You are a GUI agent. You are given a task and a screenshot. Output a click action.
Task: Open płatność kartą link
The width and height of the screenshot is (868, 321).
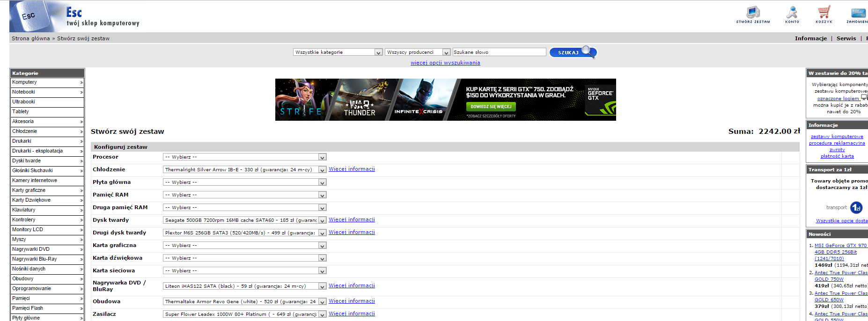(x=837, y=156)
